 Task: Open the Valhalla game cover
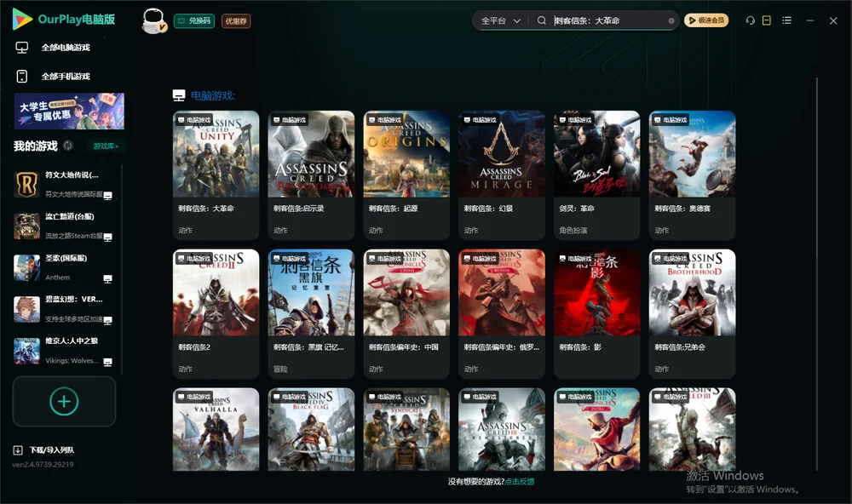[216, 429]
